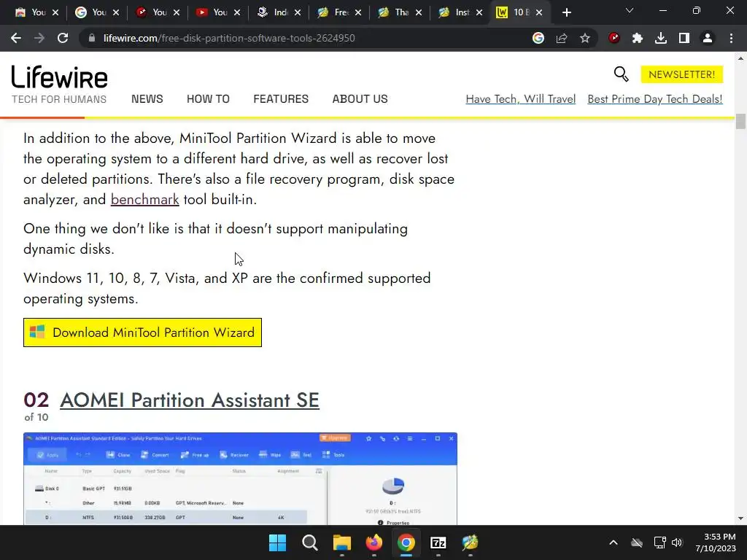
Task: Open Chrome downloads icon
Action: pyautogui.click(x=661, y=38)
